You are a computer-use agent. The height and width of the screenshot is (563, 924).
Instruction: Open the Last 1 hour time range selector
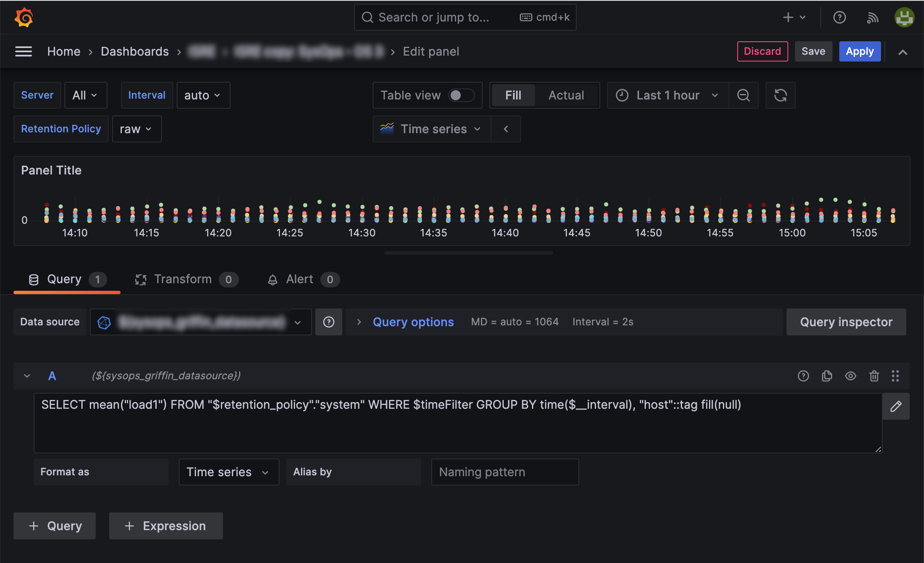pyautogui.click(x=667, y=95)
